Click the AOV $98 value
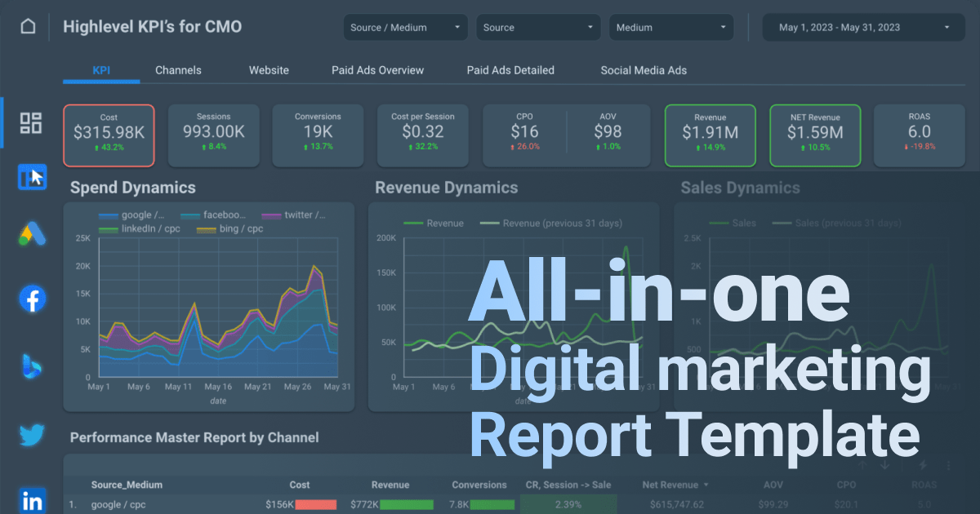 click(608, 131)
